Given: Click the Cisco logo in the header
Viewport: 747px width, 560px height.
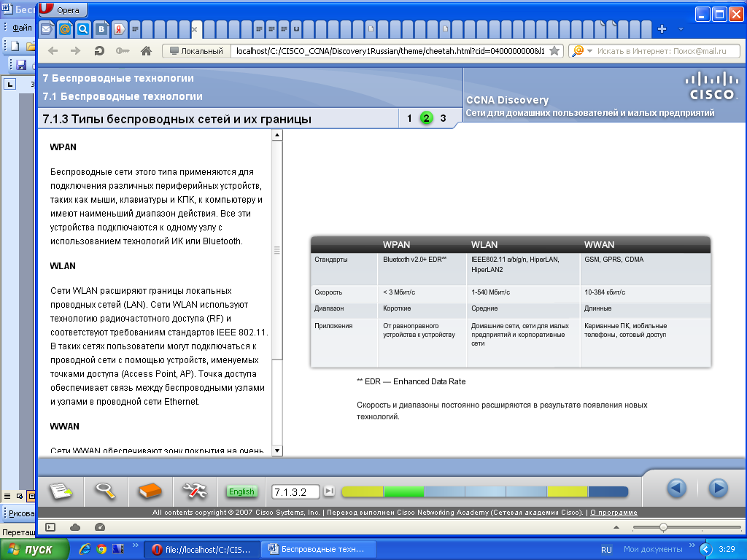Looking at the screenshot, I should tap(712, 86).
